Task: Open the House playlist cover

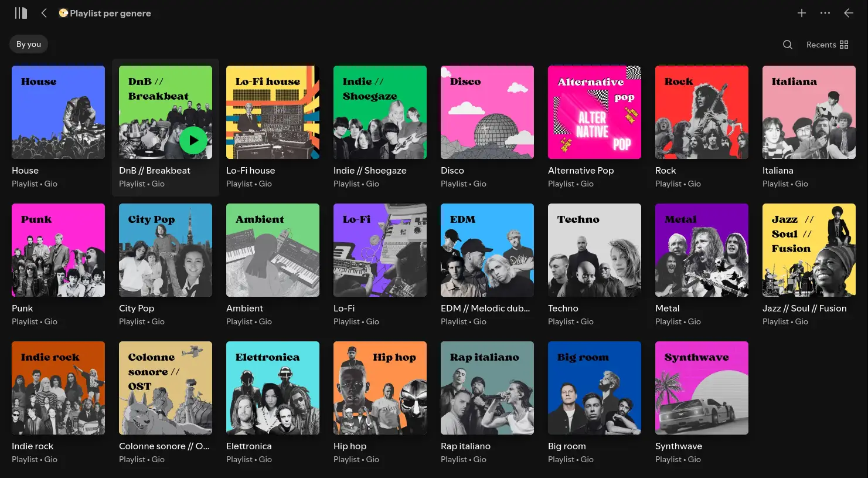Action: click(58, 112)
